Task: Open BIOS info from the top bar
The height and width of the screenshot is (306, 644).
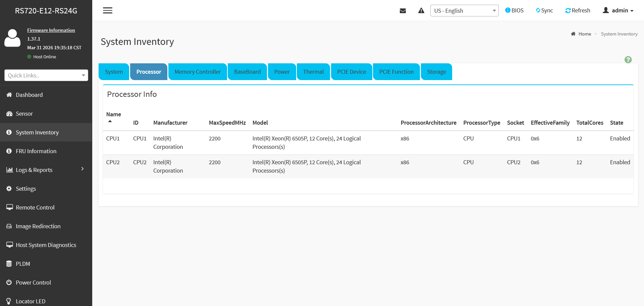Action: coord(514,10)
